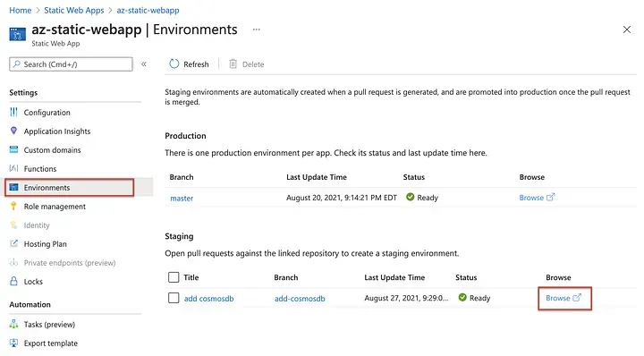Collapse the sidebar with double chevron
Screen dimensions: 644x356
[x=144, y=64]
